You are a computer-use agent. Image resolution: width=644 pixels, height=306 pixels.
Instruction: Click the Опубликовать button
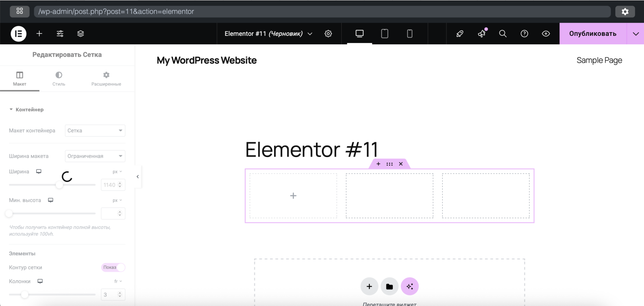click(592, 34)
